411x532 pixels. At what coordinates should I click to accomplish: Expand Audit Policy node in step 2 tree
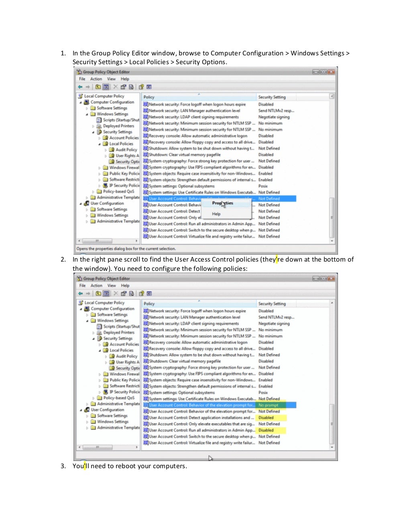pyautogui.click(x=106, y=356)
